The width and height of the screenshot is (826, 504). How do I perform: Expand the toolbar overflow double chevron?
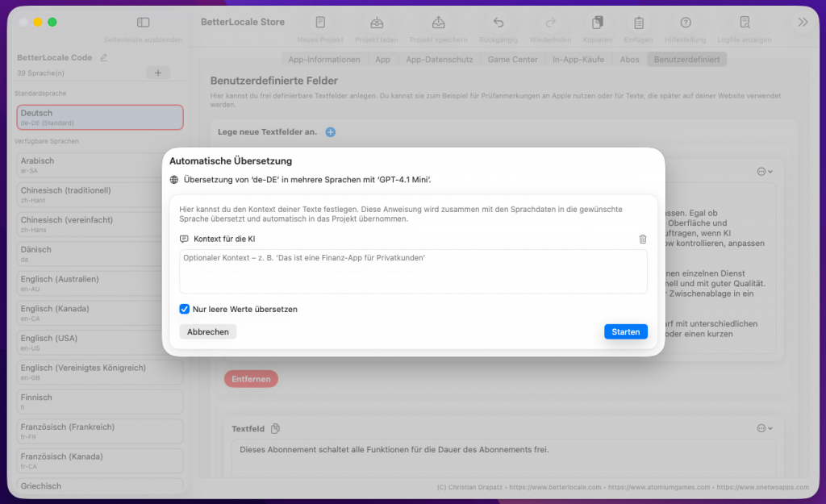click(803, 23)
